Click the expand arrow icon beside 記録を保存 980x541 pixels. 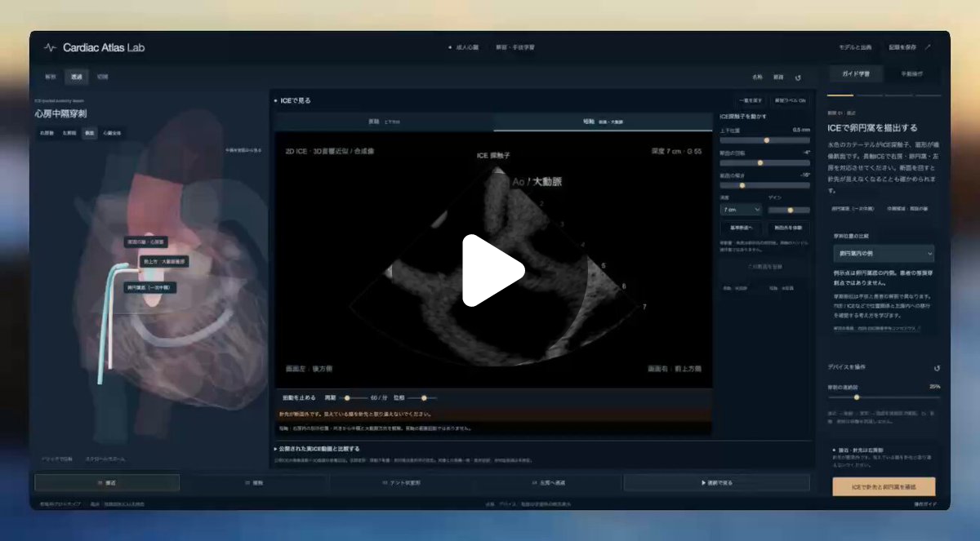(x=928, y=47)
